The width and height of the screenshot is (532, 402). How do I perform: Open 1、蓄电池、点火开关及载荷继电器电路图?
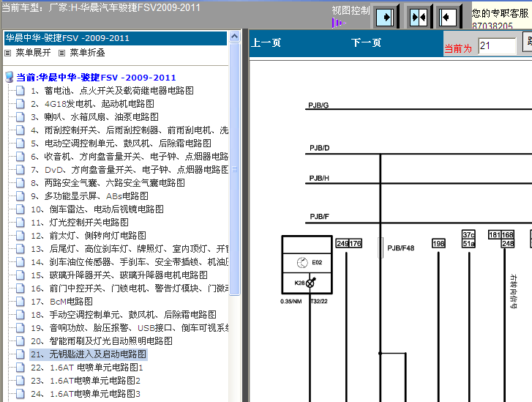[112, 91]
